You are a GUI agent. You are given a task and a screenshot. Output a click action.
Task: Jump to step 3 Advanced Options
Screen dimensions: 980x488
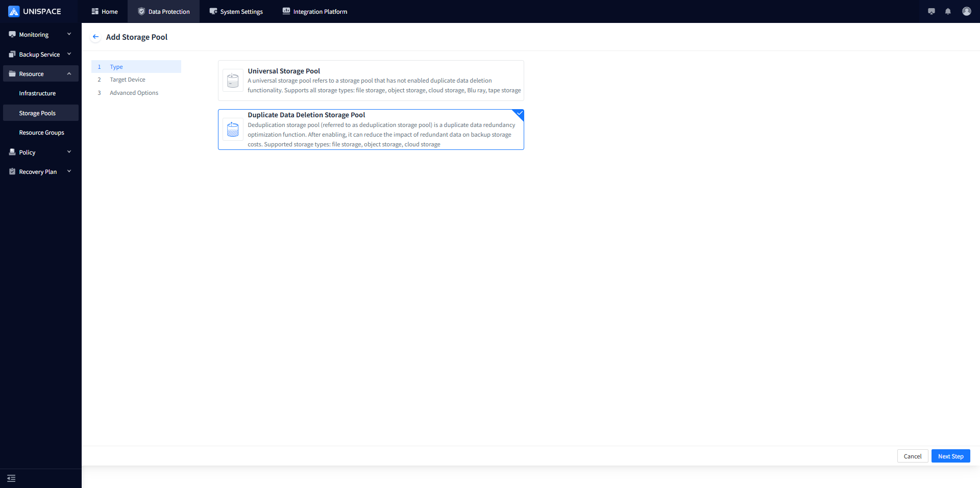[136, 93]
